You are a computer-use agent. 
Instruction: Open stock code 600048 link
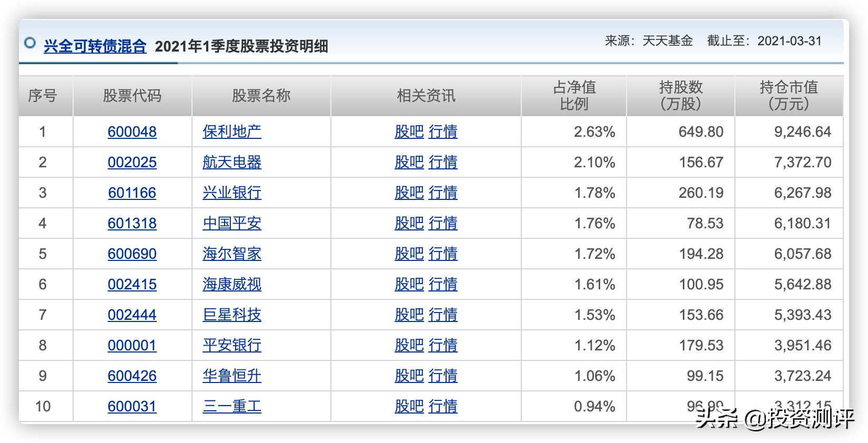coord(132,132)
